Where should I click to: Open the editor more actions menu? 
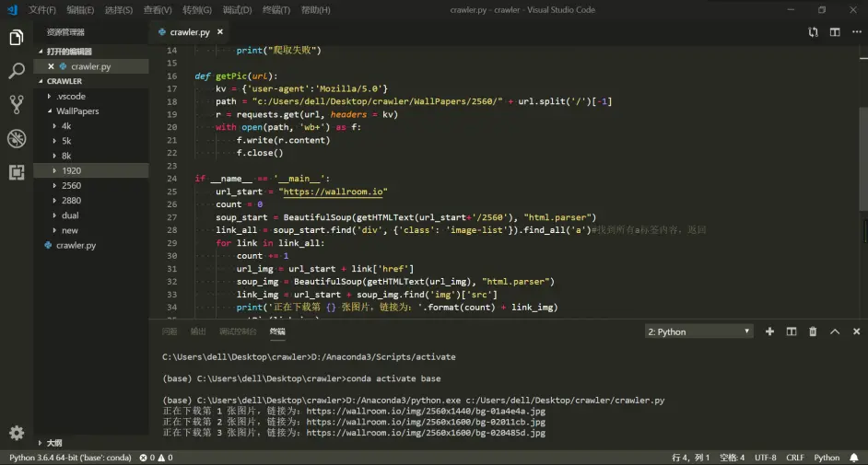[x=856, y=32]
